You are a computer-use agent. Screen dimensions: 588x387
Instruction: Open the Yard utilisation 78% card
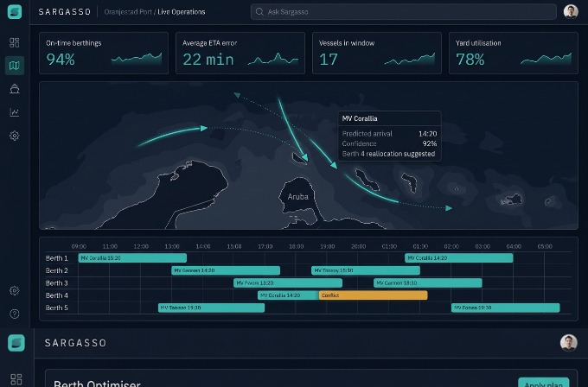pos(514,53)
